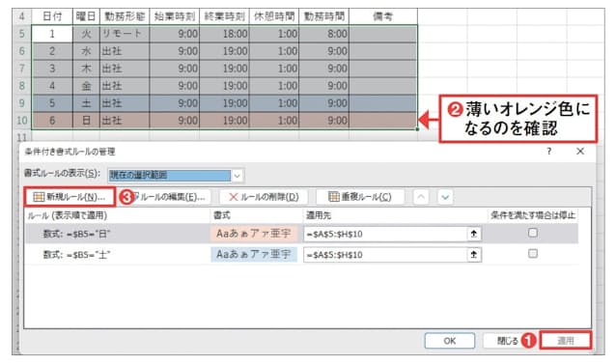This screenshot has width=616, height=364.
Task: Collapse dialog via range selector of 土 rule
Action: point(474,255)
